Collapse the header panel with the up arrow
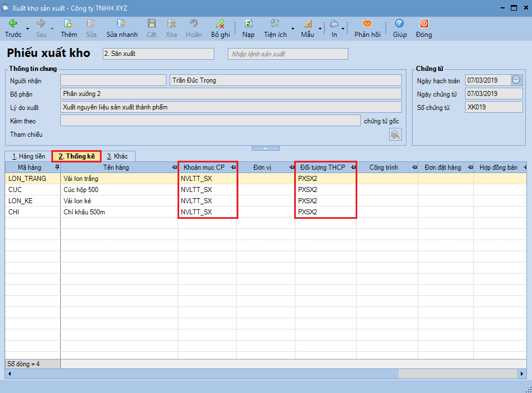Screen dimensions: 532x393 pos(266,148)
